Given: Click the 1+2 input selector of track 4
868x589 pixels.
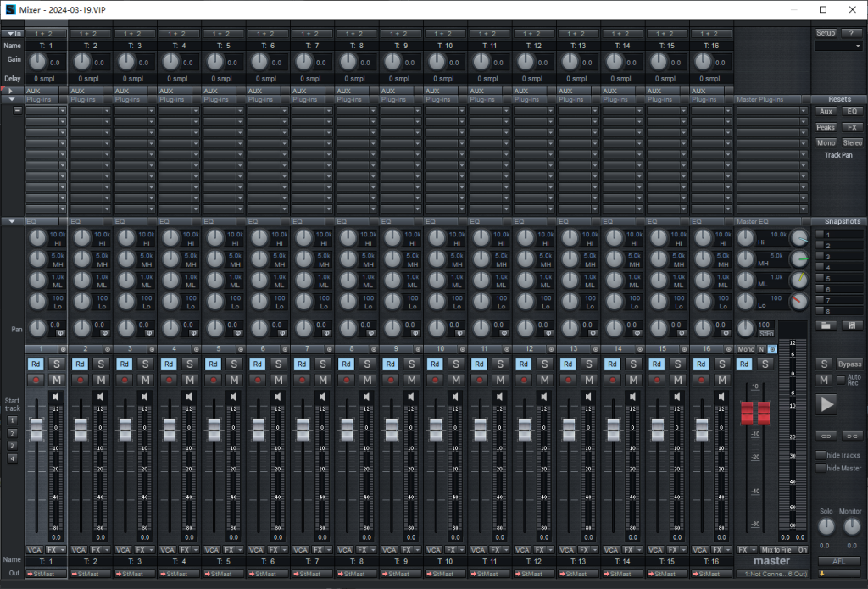Looking at the screenshot, I should [180, 34].
